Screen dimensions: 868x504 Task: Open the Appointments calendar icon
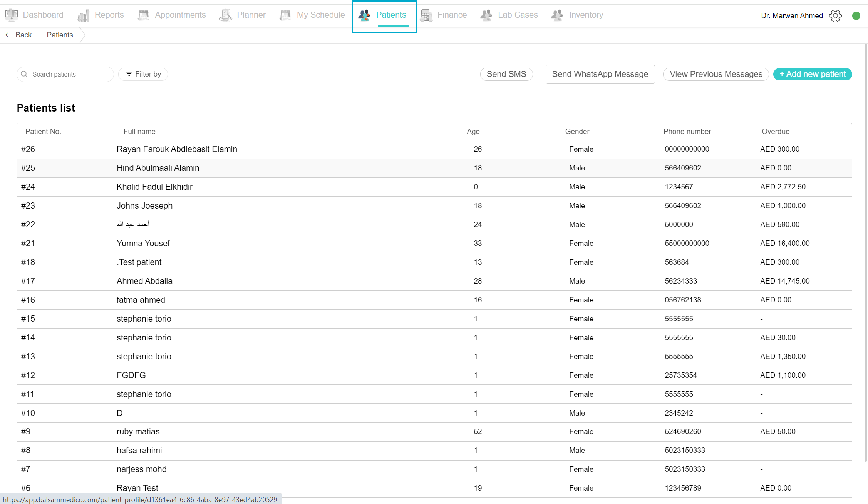pyautogui.click(x=143, y=15)
